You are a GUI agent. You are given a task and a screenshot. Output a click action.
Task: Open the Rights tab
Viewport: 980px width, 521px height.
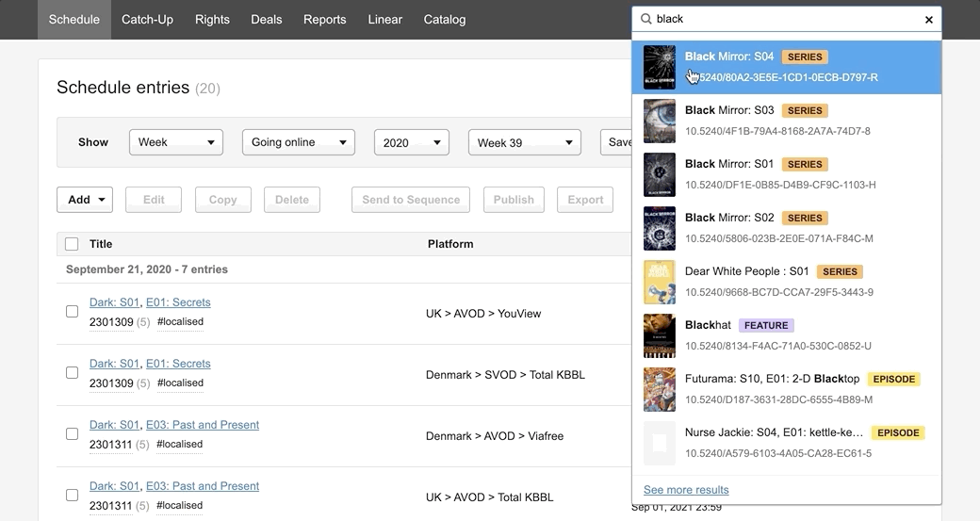coord(212,19)
